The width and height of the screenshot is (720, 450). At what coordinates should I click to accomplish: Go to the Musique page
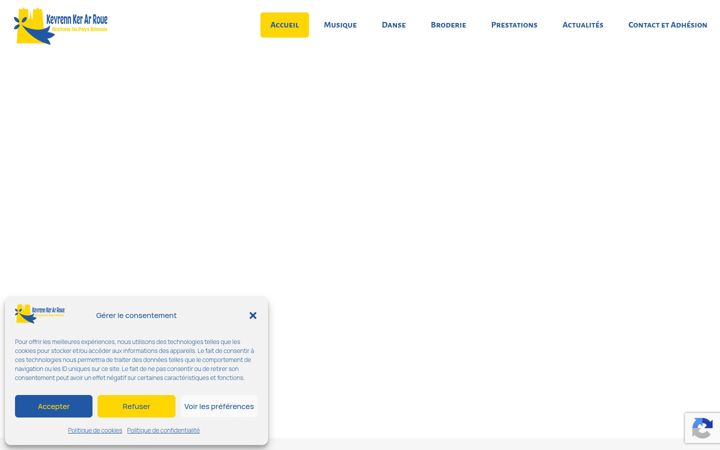click(340, 25)
